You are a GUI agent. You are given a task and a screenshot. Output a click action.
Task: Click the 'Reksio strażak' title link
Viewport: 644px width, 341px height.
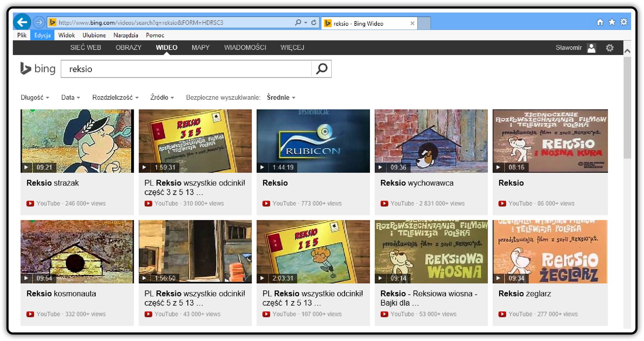[x=53, y=183]
